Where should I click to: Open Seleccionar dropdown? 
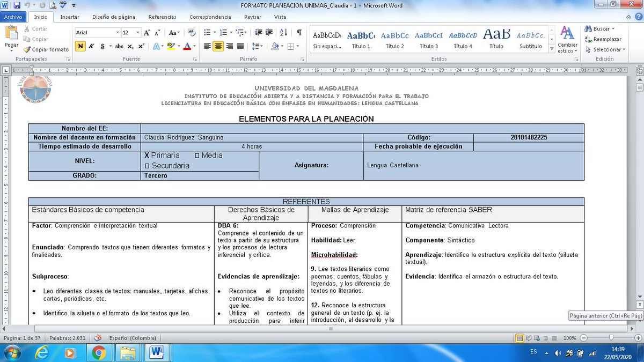pyautogui.click(x=605, y=49)
